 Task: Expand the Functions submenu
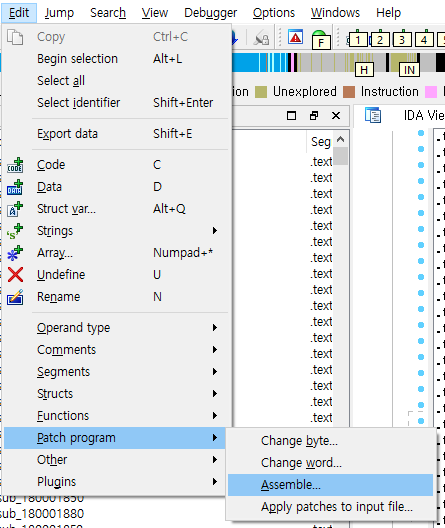point(215,416)
